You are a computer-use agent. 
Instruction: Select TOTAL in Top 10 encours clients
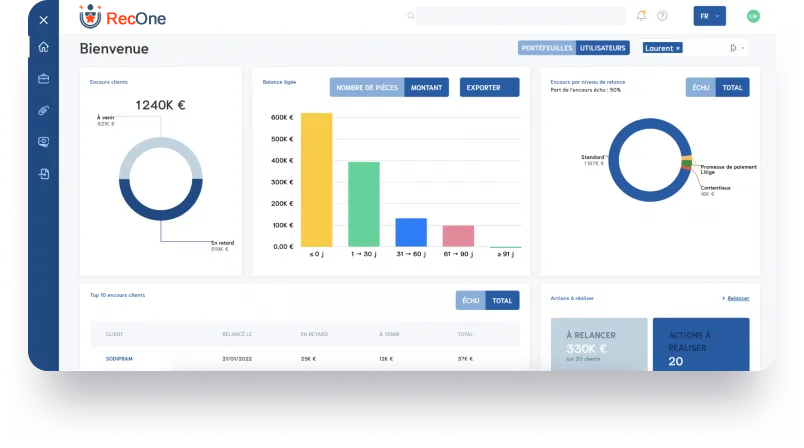[502, 300]
